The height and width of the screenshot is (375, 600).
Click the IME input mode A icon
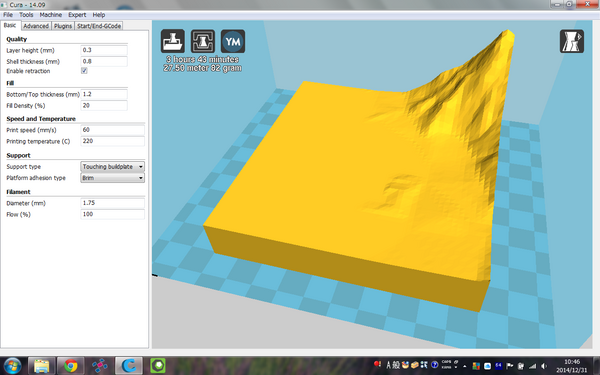[x=388, y=365]
